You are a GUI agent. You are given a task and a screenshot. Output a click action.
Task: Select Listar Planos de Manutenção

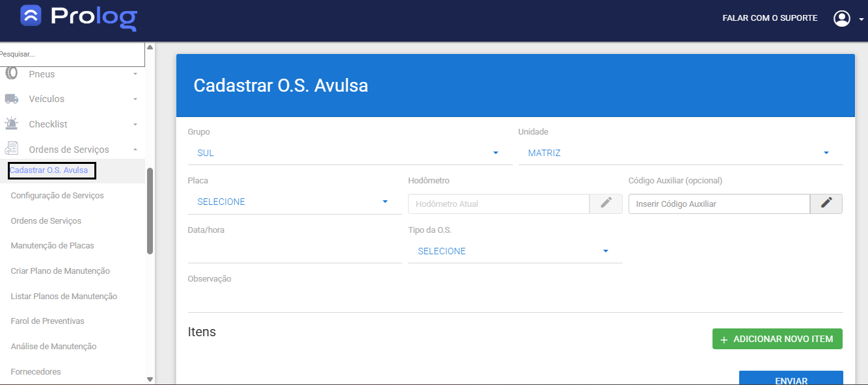(x=64, y=296)
